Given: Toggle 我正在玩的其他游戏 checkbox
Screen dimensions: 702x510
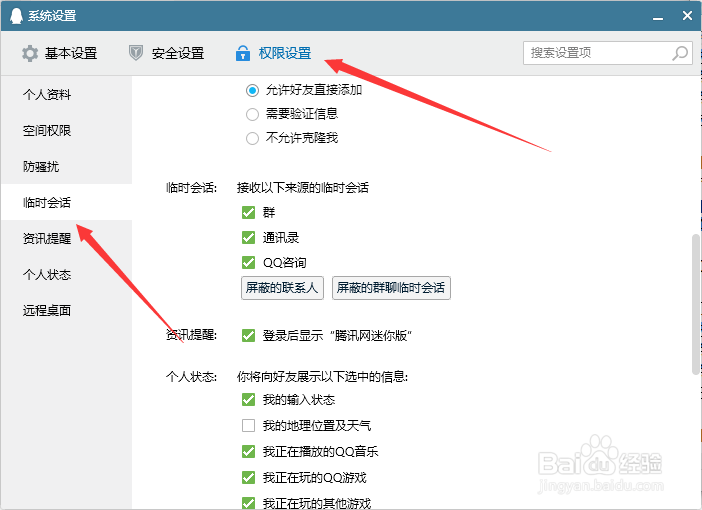Looking at the screenshot, I should 248,503.
